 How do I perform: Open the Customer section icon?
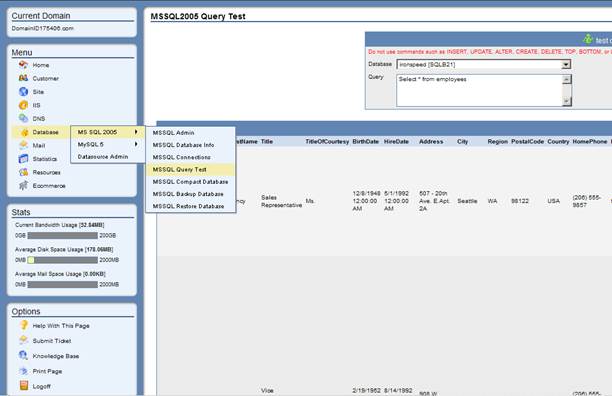coord(23,78)
